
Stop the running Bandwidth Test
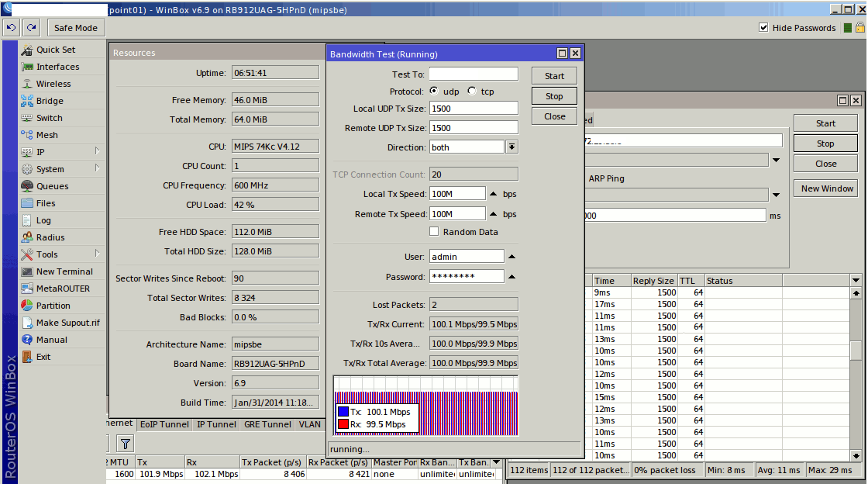tap(554, 96)
